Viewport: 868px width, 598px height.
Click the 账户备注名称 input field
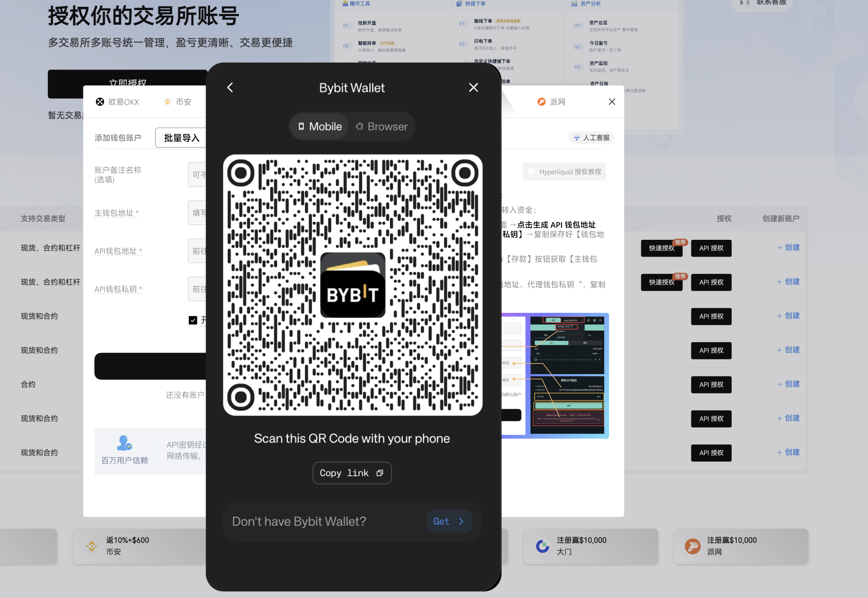[197, 175]
